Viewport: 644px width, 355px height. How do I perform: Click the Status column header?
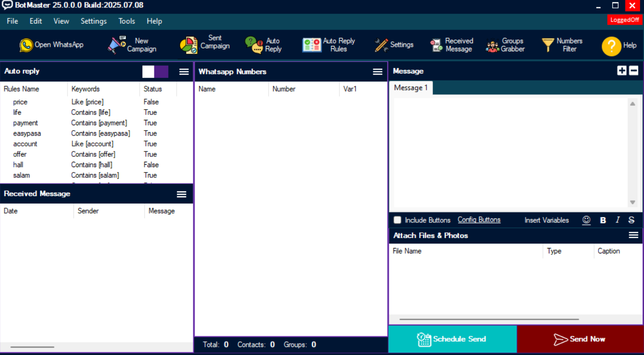[x=158, y=89]
